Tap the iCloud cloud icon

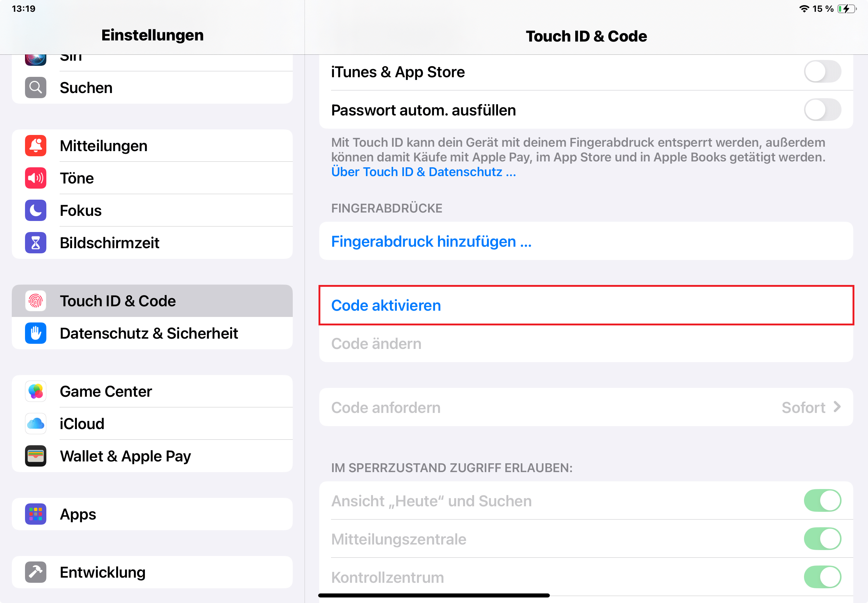36,424
